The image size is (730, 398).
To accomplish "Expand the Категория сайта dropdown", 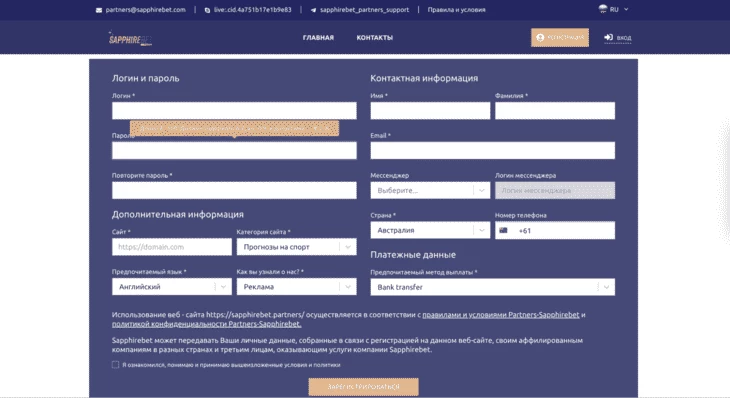I will point(297,247).
